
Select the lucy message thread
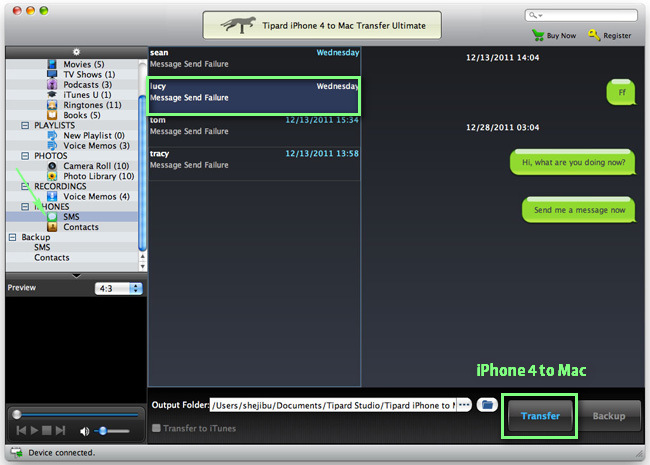click(254, 95)
